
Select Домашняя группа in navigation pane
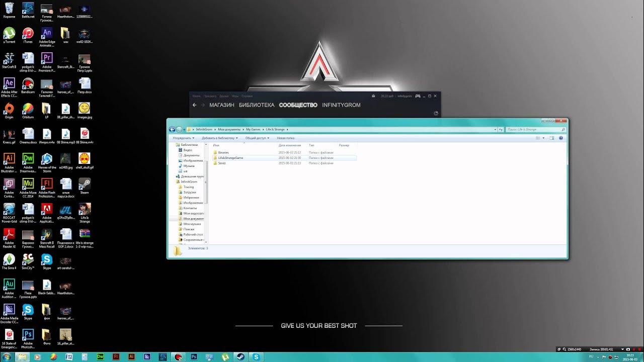coord(191,176)
